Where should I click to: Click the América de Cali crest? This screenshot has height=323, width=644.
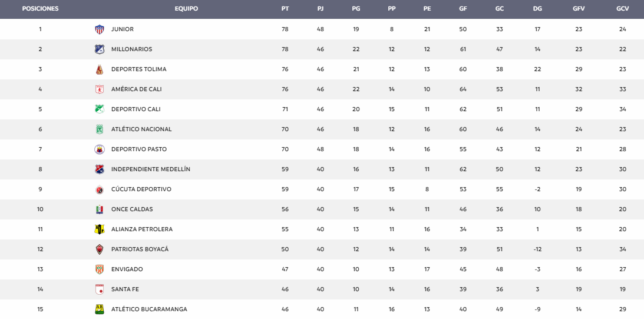click(100, 89)
